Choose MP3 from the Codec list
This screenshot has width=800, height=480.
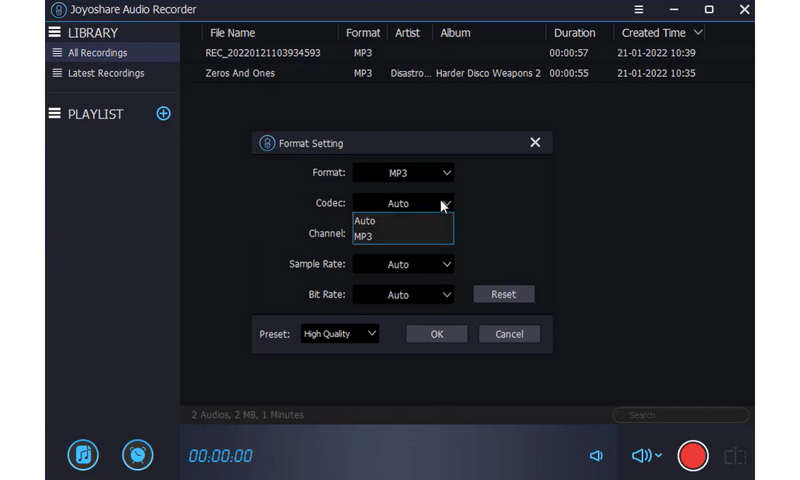coord(403,236)
